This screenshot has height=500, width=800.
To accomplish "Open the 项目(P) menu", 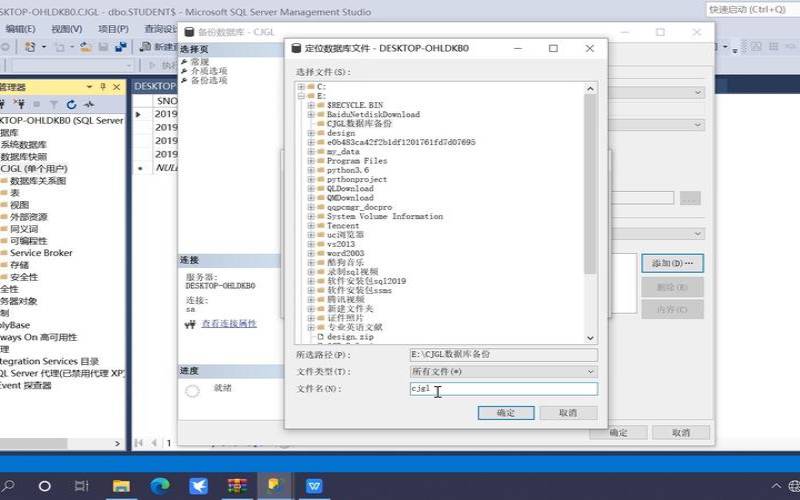I will tap(113, 29).
